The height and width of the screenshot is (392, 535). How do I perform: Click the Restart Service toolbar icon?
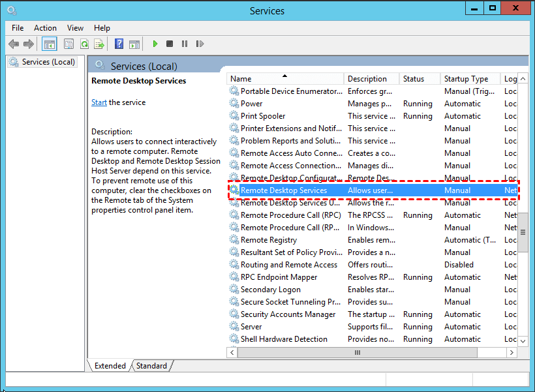tap(200, 44)
